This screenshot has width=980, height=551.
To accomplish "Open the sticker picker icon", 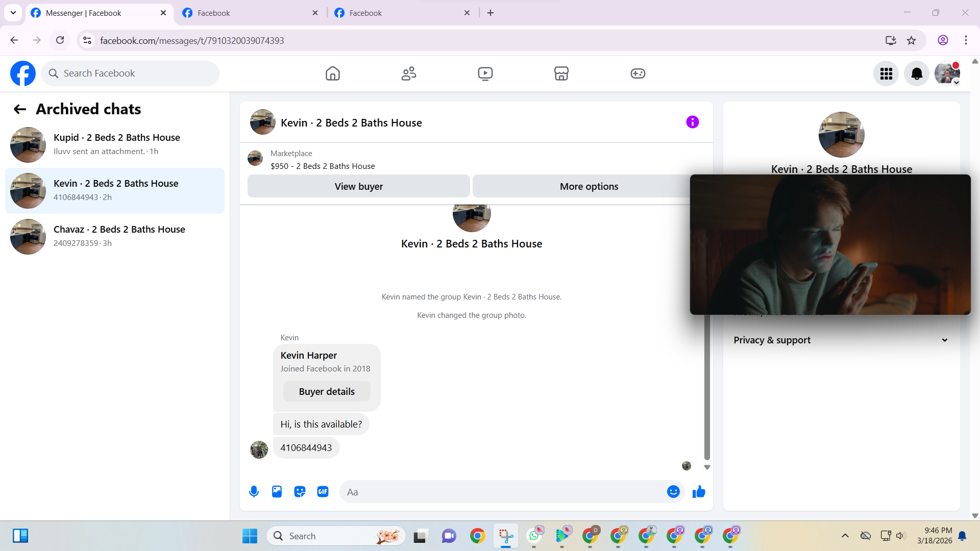I will coord(300,492).
